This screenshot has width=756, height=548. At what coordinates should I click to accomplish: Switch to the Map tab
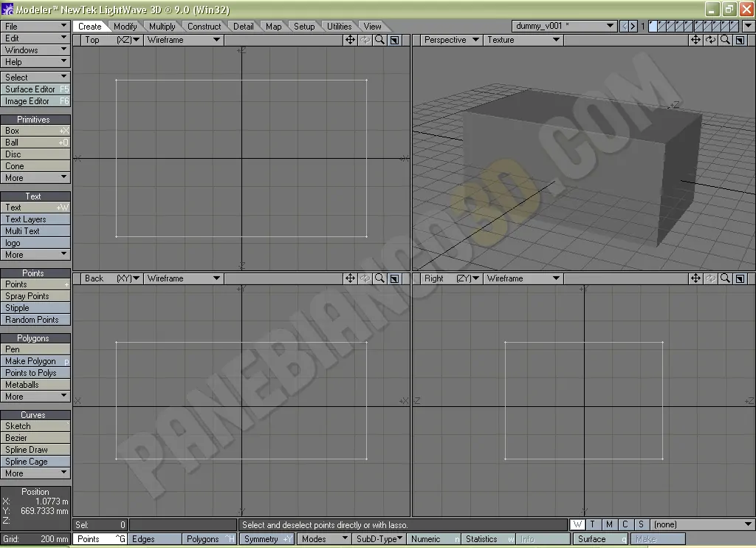coord(273,27)
